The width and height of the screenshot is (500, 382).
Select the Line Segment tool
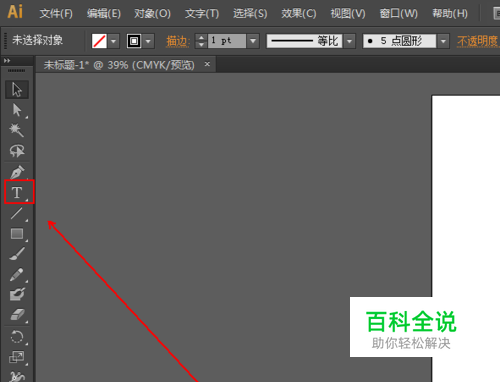coord(17,213)
